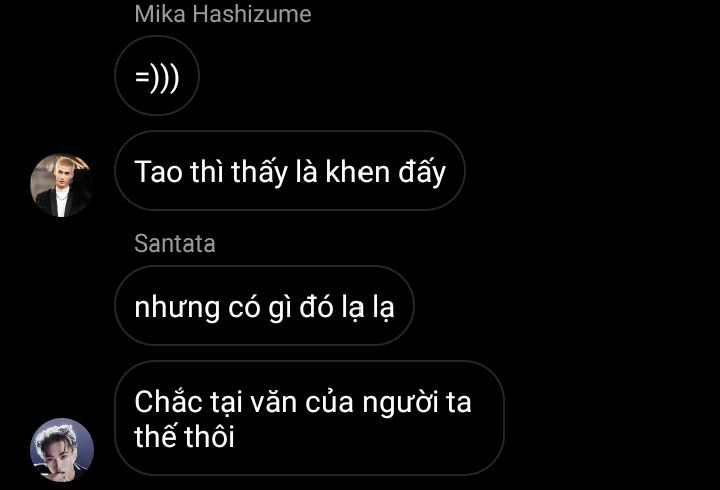The width and height of the screenshot is (720, 490).
Task: View profile of blond-haired avatar picture
Action: pyautogui.click(x=62, y=185)
